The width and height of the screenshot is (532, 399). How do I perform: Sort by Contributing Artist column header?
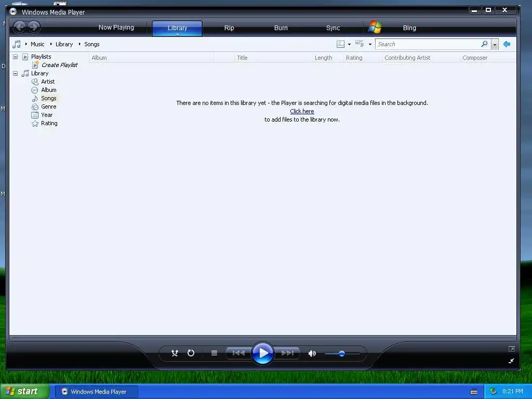tap(421, 58)
